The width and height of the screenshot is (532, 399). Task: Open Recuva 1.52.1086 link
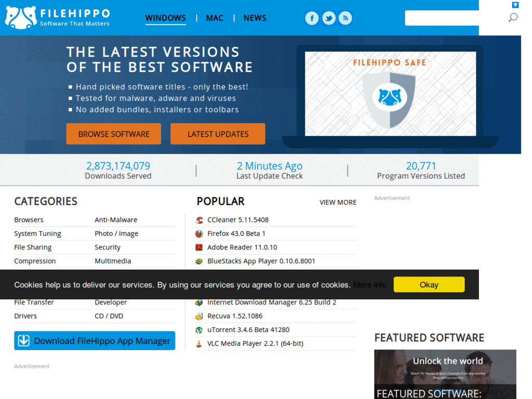point(235,316)
